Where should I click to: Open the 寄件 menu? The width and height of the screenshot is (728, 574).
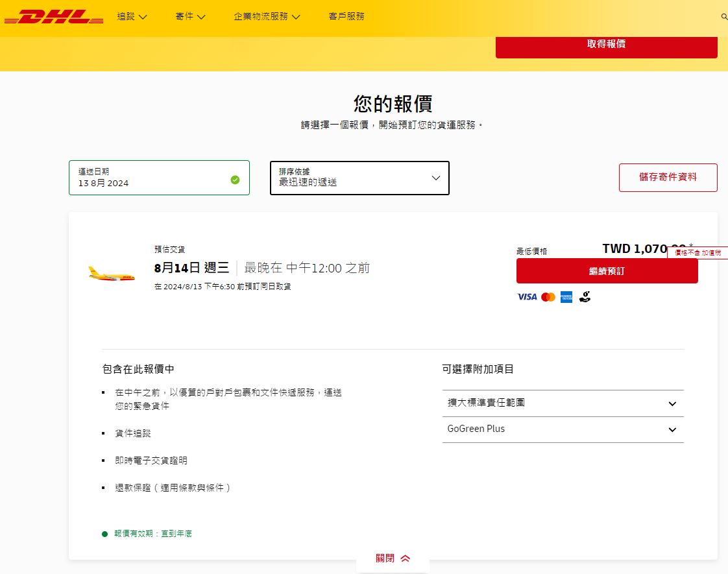click(x=190, y=17)
